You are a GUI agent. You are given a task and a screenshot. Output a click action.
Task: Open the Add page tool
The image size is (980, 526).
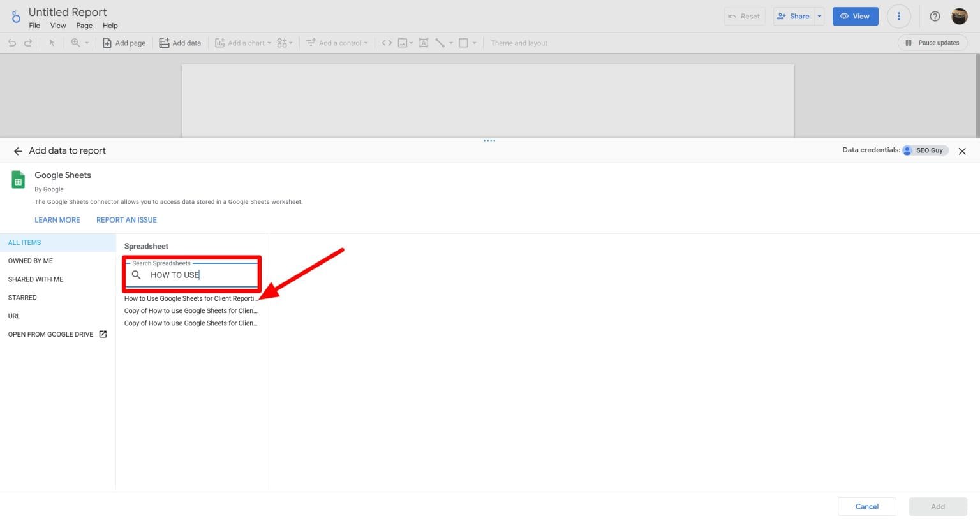124,43
